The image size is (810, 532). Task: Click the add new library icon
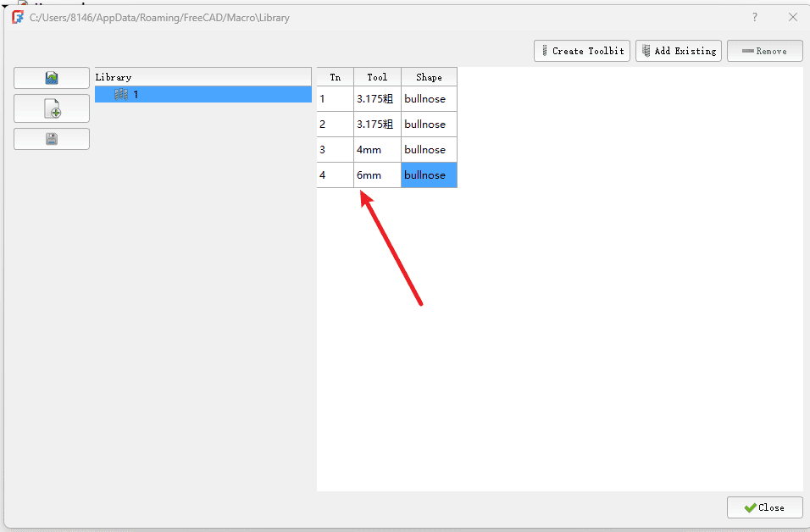pyautogui.click(x=52, y=108)
